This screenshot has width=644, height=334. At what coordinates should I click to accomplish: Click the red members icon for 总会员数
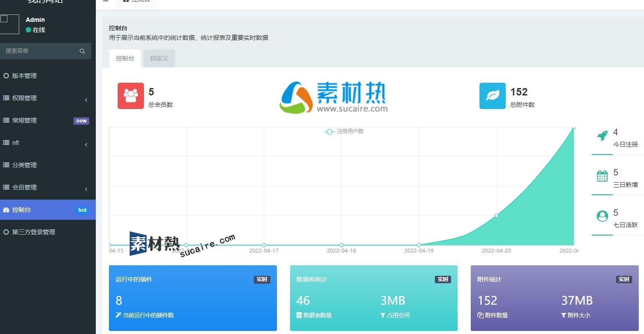pos(131,96)
